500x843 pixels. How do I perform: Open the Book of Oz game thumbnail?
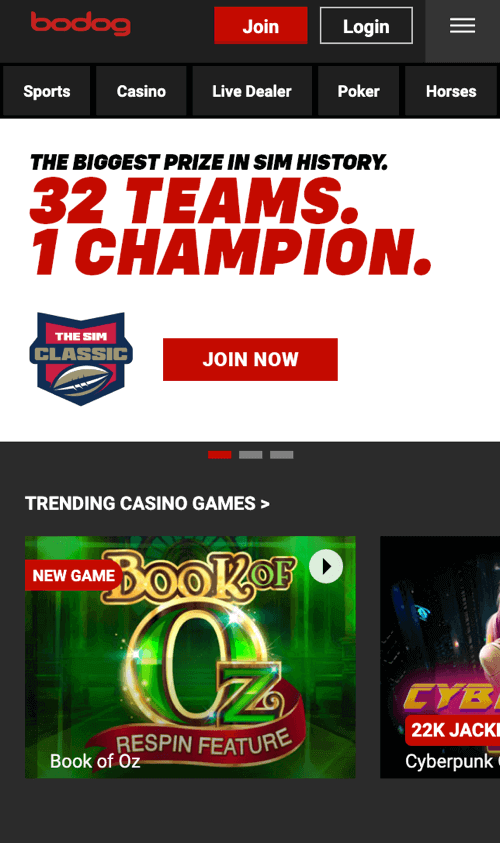(x=190, y=657)
